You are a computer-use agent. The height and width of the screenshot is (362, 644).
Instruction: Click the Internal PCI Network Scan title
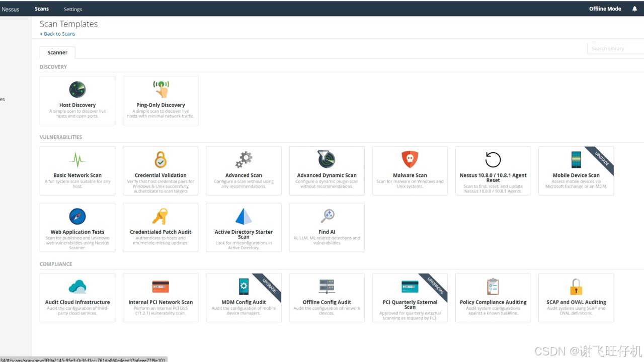point(160,302)
